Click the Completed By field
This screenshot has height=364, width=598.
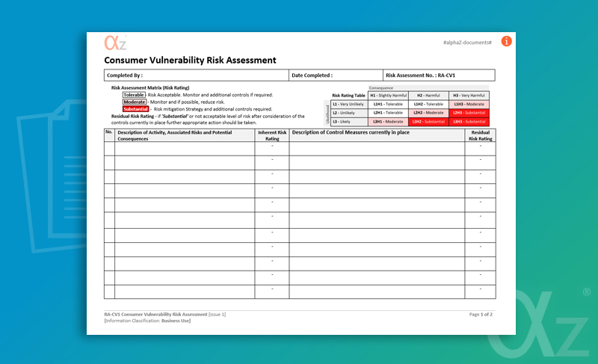click(x=196, y=75)
